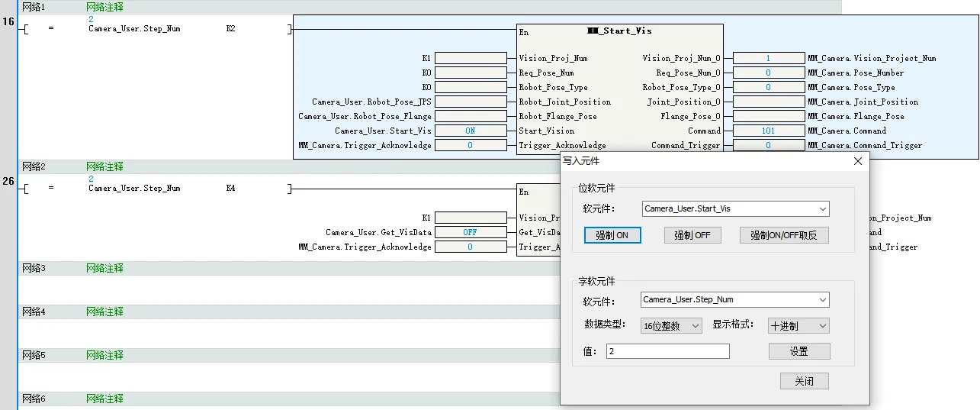Close the 写入元件 dialog with X
Viewport: 980px width, 410px height.
pos(857,161)
